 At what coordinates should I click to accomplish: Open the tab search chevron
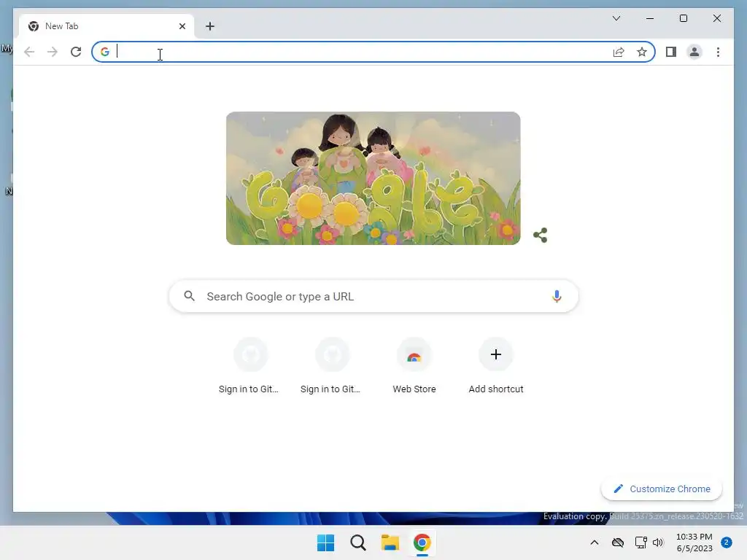coord(616,18)
